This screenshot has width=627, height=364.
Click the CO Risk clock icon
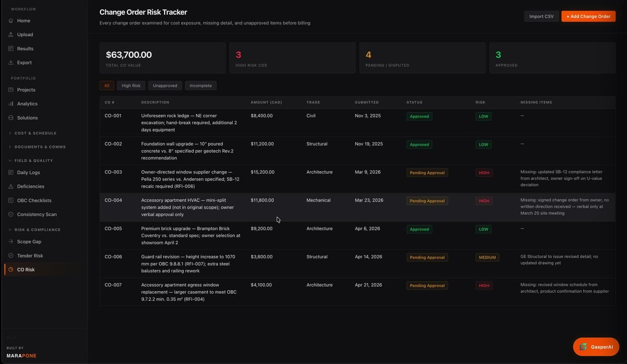coord(11,270)
